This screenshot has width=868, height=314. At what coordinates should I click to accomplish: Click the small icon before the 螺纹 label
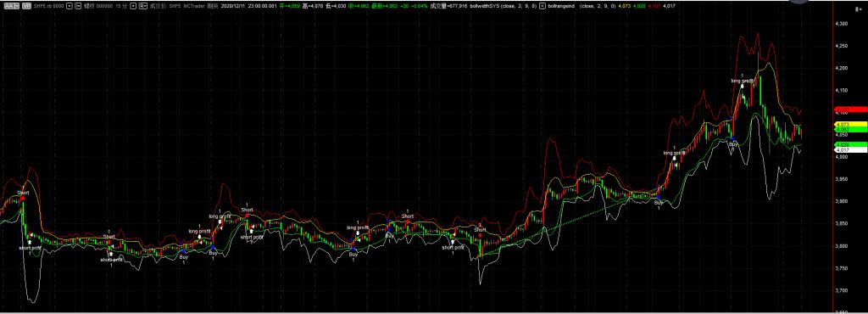click(x=78, y=6)
